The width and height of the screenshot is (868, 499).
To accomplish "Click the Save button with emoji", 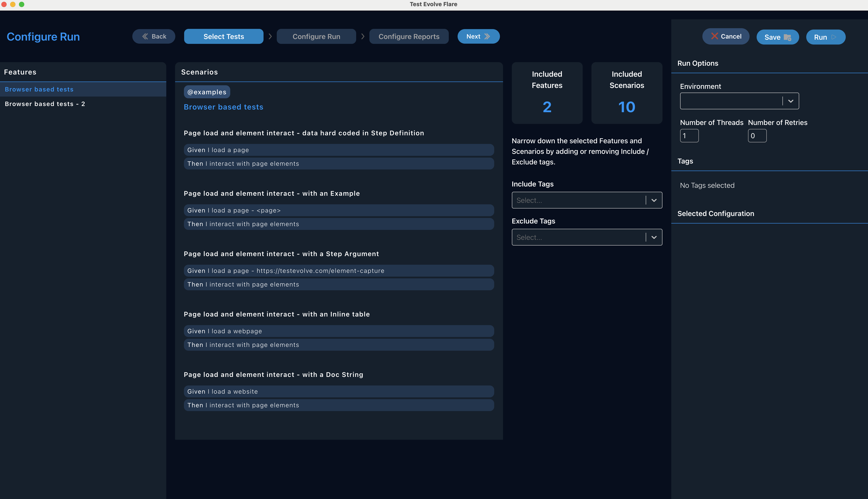I will click(x=778, y=37).
